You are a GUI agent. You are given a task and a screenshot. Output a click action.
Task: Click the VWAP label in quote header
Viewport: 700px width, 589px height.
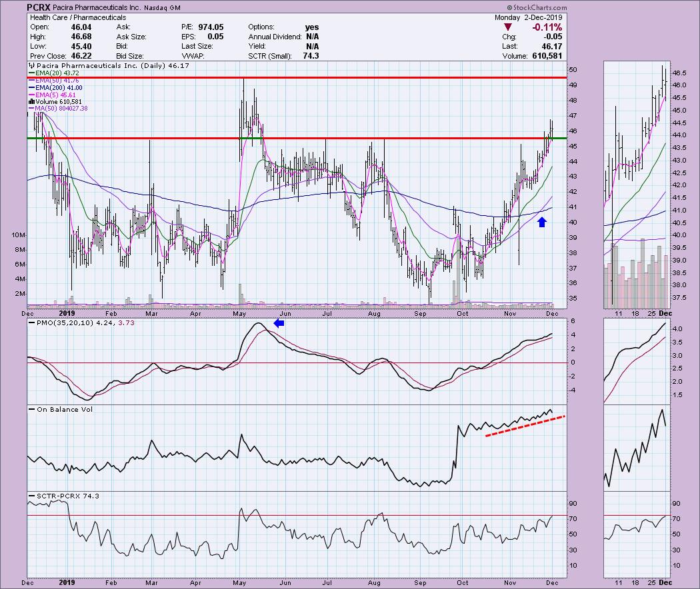click(193, 56)
